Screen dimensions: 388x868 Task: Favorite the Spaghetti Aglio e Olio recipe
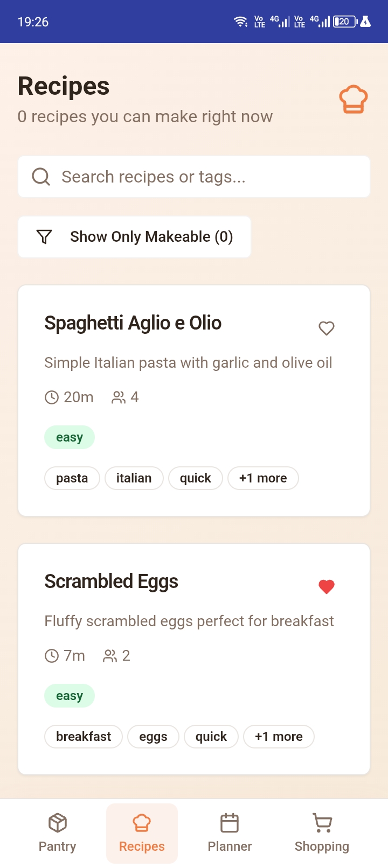[x=327, y=328]
